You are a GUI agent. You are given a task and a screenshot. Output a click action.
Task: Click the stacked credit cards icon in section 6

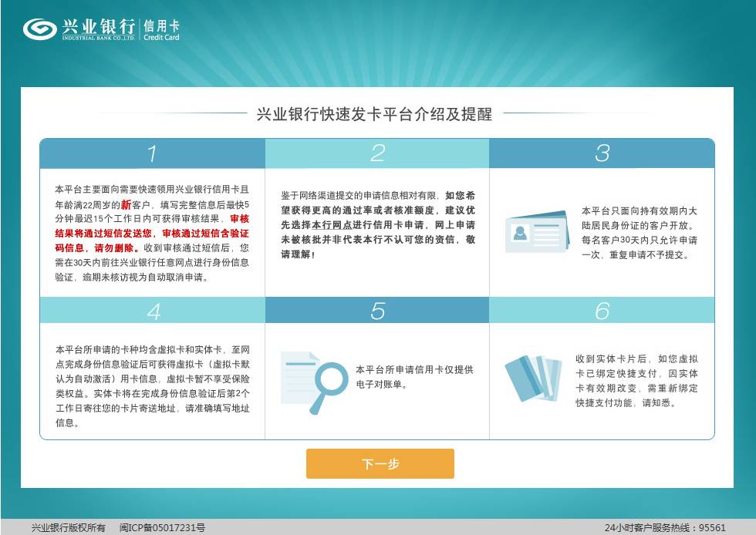(534, 379)
